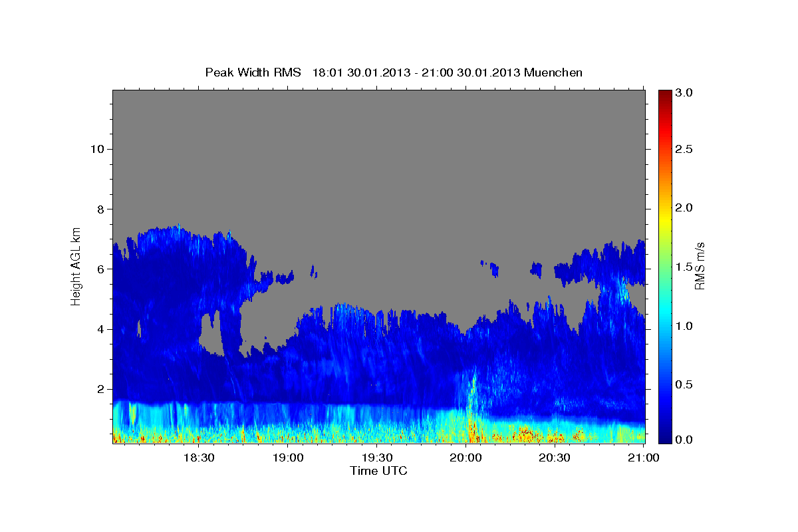Click the height tick label 8
798x532 pixels.
click(99, 209)
